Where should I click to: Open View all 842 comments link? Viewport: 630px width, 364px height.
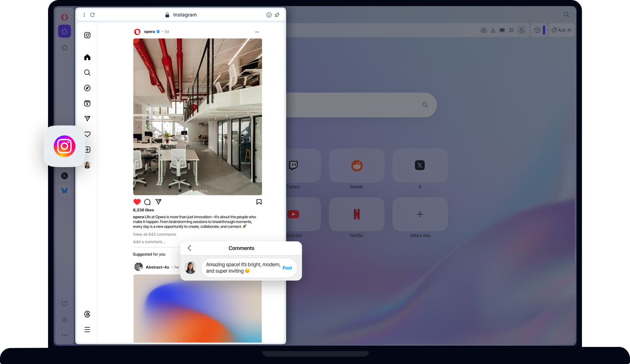[154, 234]
